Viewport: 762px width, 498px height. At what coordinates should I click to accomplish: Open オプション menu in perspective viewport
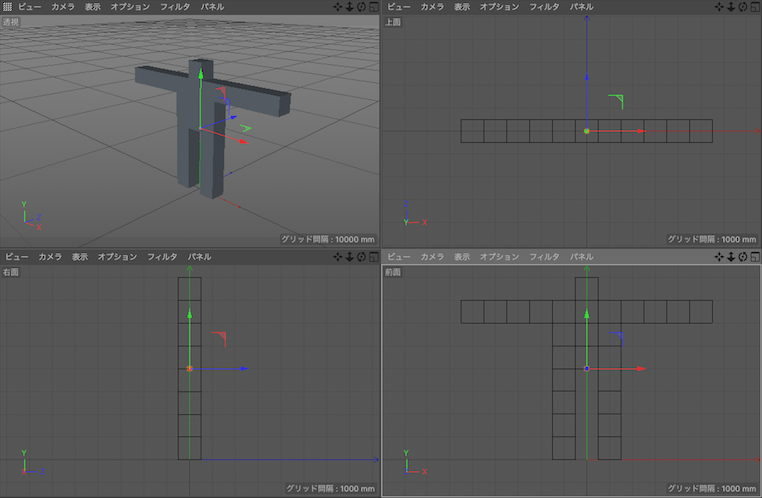[130, 7]
